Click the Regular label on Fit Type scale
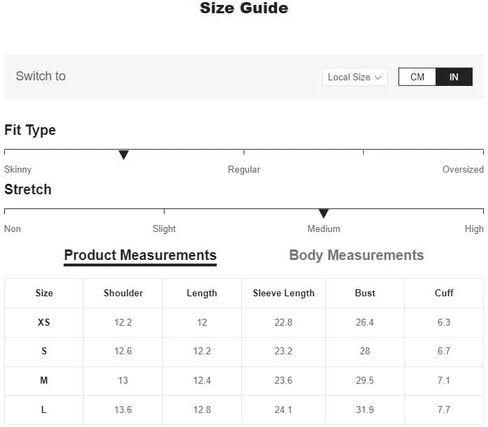The width and height of the screenshot is (488, 427). tap(244, 169)
